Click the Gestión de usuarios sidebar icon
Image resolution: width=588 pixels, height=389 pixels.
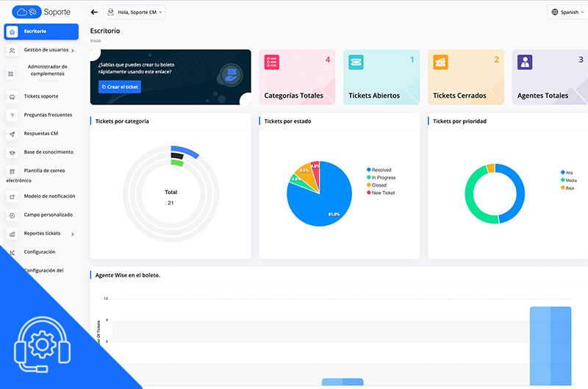(x=12, y=51)
